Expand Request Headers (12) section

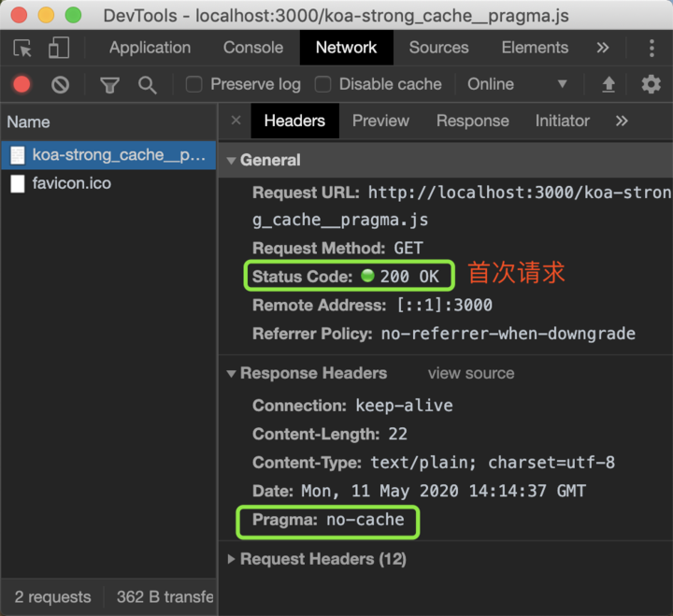click(231, 559)
